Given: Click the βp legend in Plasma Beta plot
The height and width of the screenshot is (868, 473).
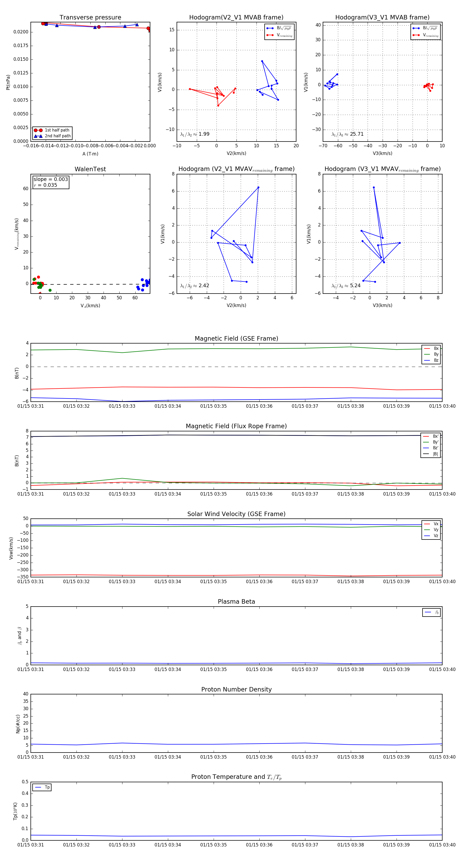Looking at the screenshot, I should click(x=431, y=612).
